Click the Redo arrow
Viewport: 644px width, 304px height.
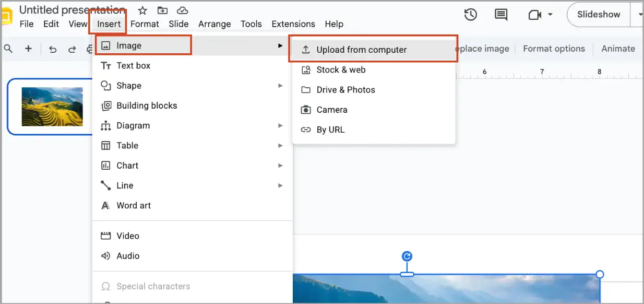[72, 49]
